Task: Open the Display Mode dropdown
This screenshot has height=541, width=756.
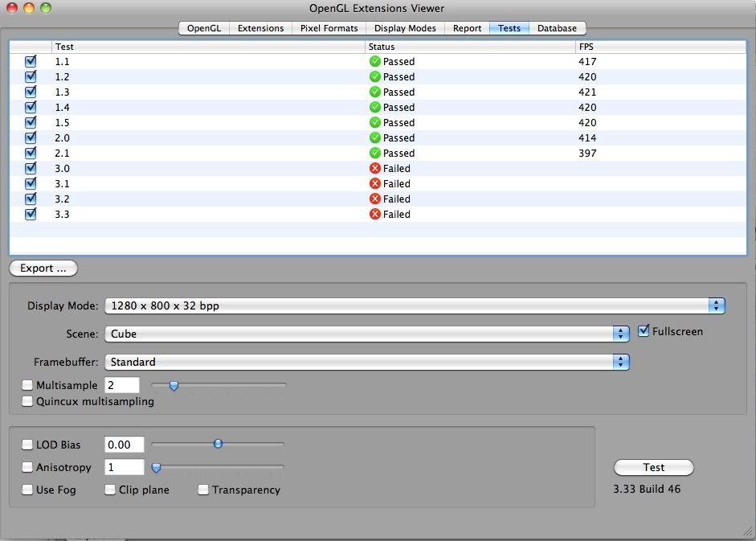Action: [x=715, y=305]
